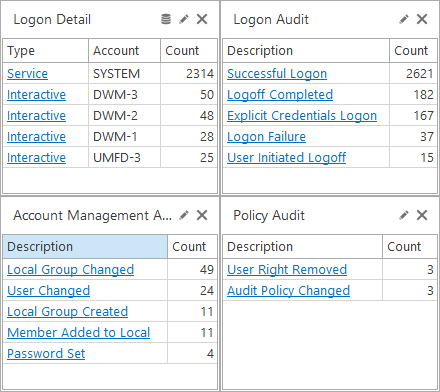The image size is (440, 392).
Task: Open the Logon Detail data source icon
Action: (166, 19)
